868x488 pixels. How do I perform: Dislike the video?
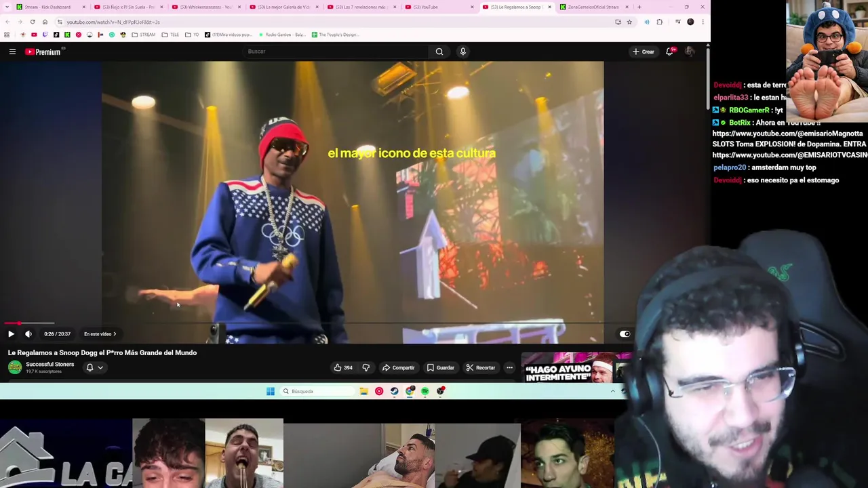[366, 367]
